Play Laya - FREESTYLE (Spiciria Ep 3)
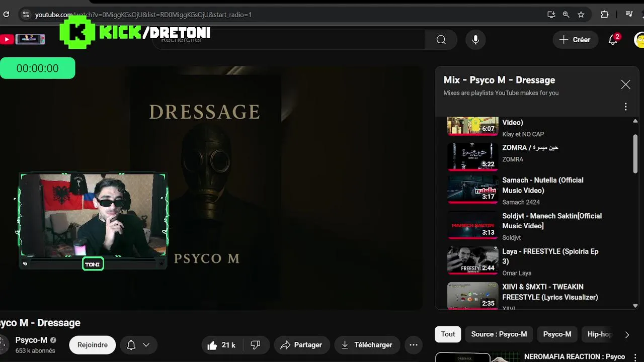Viewport: 644px width, 362px height. (550, 256)
